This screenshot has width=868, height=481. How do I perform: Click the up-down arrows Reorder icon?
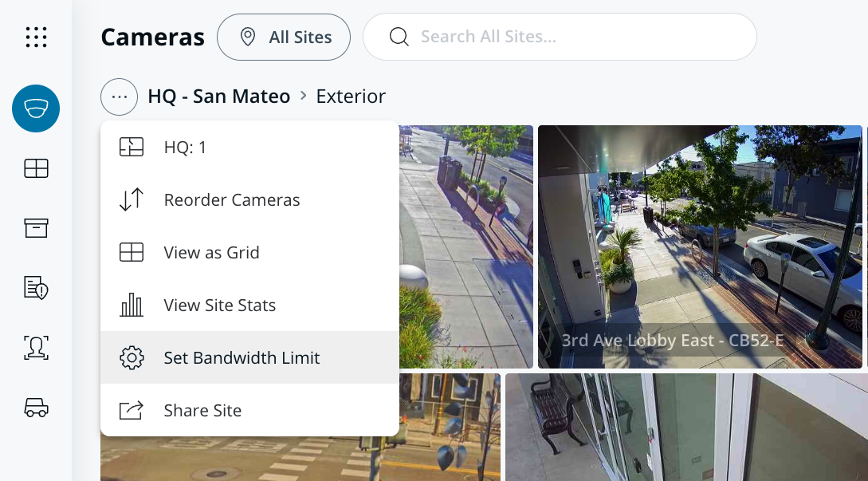pos(132,199)
